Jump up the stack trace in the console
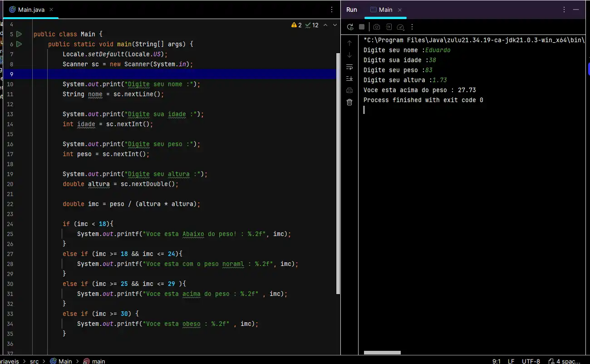The height and width of the screenshot is (364, 590). click(x=349, y=43)
